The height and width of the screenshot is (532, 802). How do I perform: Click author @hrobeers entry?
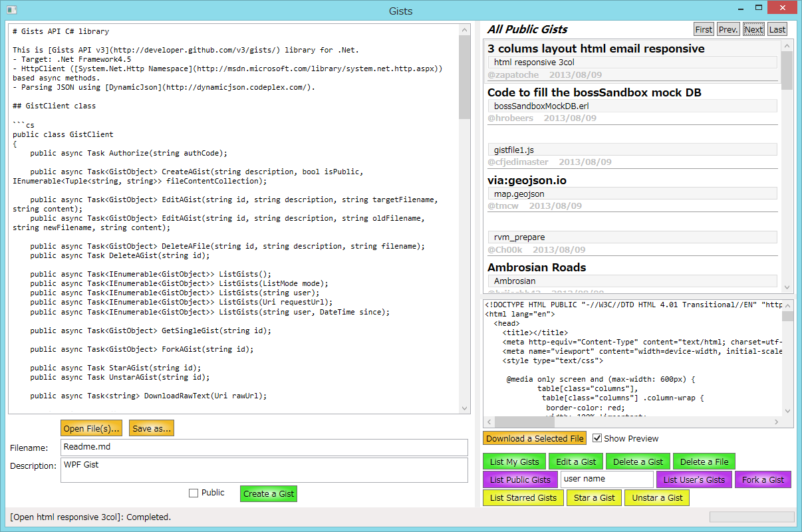[x=510, y=118]
